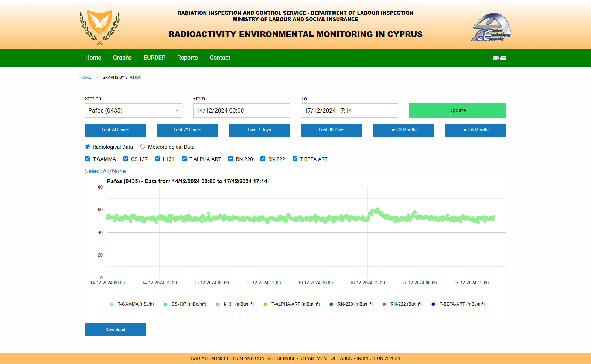The width and height of the screenshot is (591, 364).
Task: Click the T-ALPHA-ART orange legend marker
Action: tap(265, 304)
